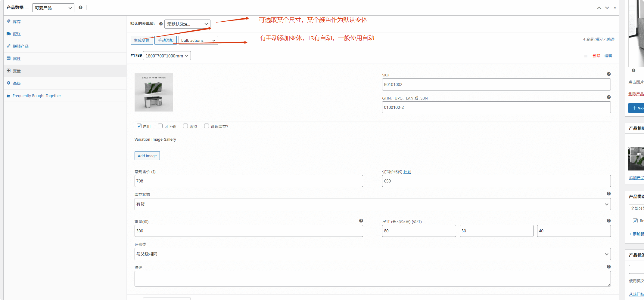Click the 常规售价 price input field
The image size is (644, 300).
[x=248, y=181]
